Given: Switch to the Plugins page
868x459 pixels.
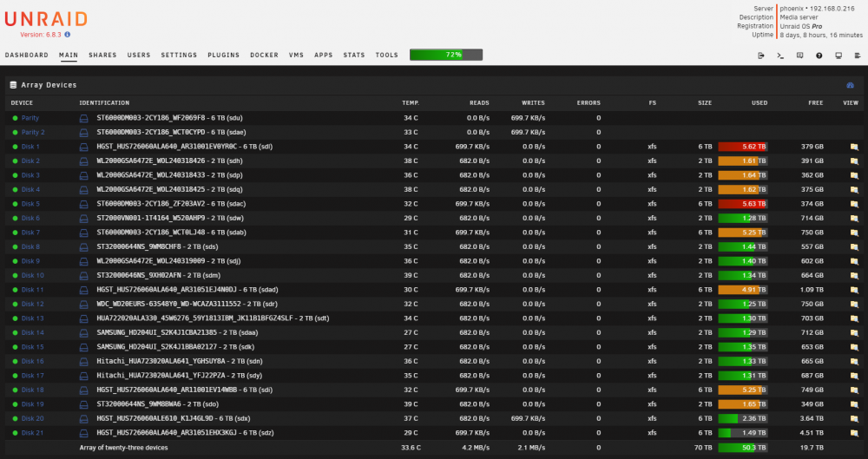Looking at the screenshot, I should coord(224,56).
